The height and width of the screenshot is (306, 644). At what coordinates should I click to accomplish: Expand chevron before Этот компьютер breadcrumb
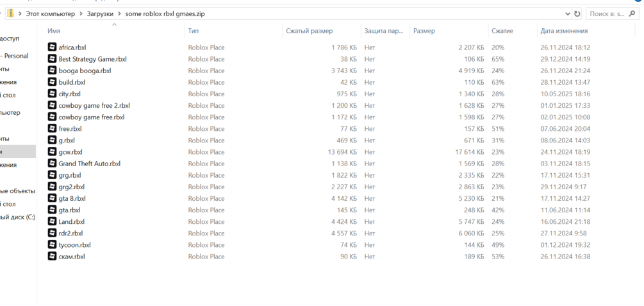click(x=20, y=13)
